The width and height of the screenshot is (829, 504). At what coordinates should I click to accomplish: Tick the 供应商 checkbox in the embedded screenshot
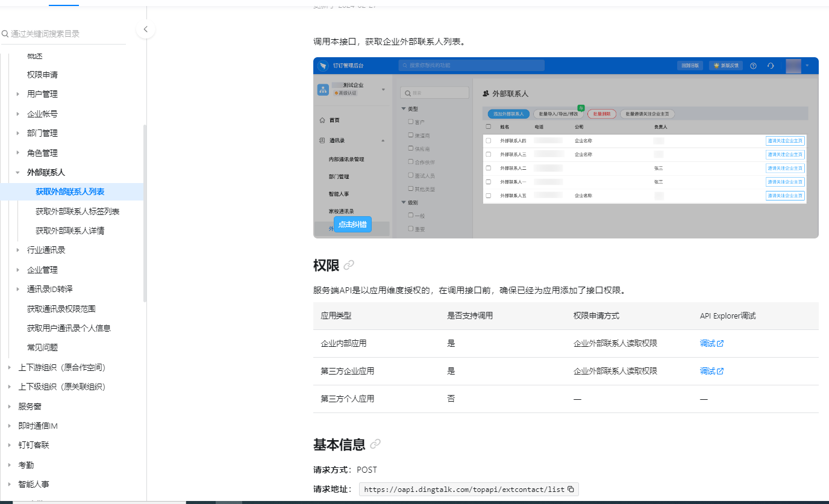coord(410,148)
